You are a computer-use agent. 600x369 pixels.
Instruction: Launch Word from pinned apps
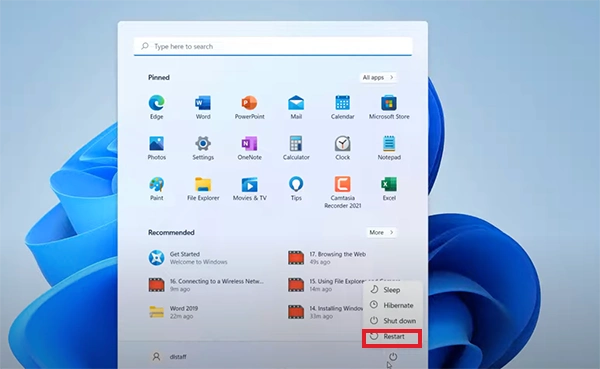coord(203,107)
